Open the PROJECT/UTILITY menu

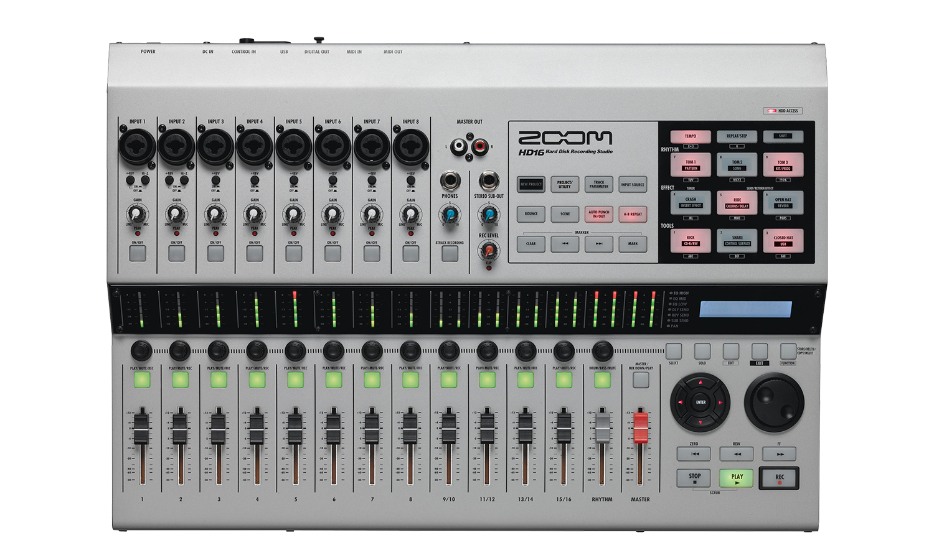(565, 184)
